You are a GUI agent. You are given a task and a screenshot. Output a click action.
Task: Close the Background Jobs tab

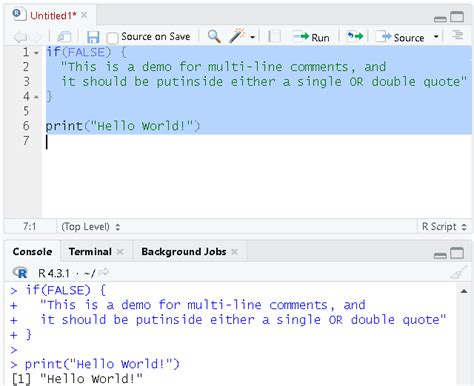click(234, 252)
